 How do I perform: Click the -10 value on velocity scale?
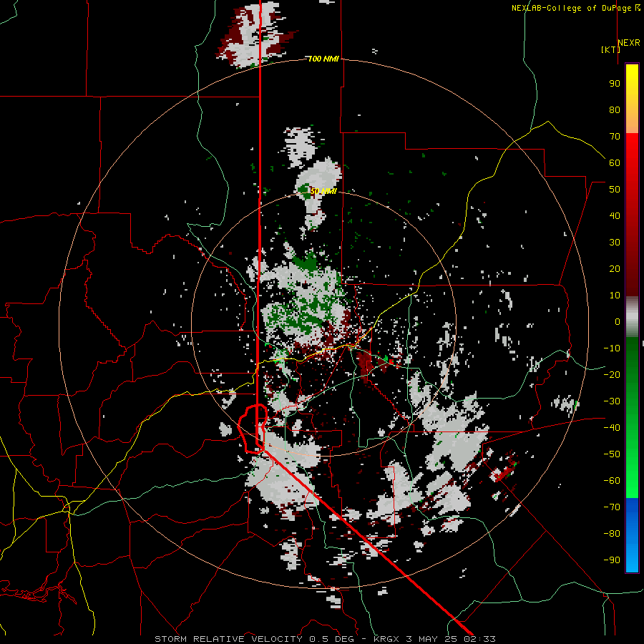tap(612, 348)
